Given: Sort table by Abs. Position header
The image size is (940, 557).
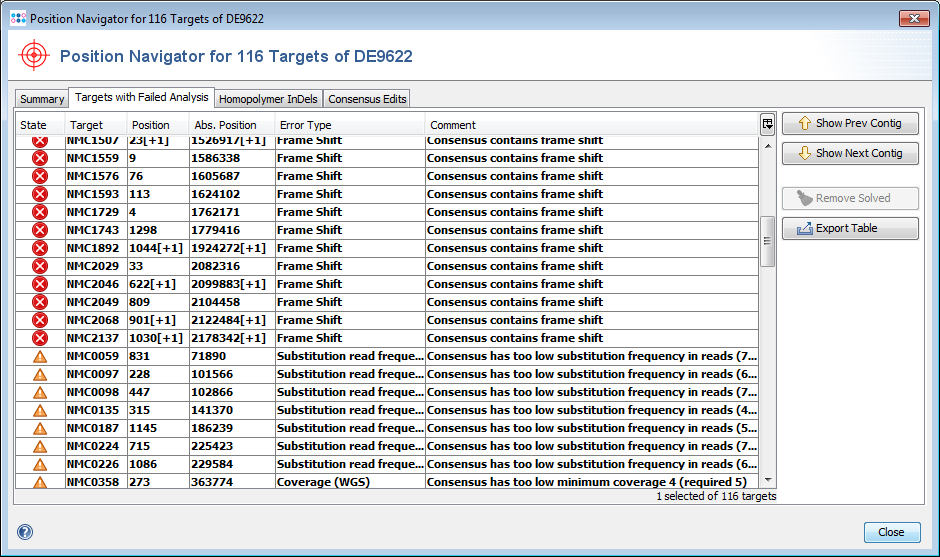Looking at the screenshot, I should tap(232, 125).
